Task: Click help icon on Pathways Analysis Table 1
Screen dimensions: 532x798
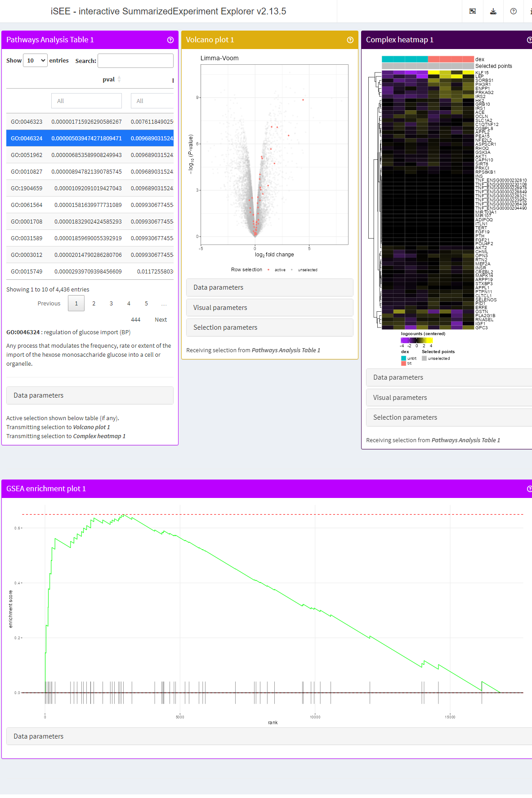Action: [x=170, y=40]
